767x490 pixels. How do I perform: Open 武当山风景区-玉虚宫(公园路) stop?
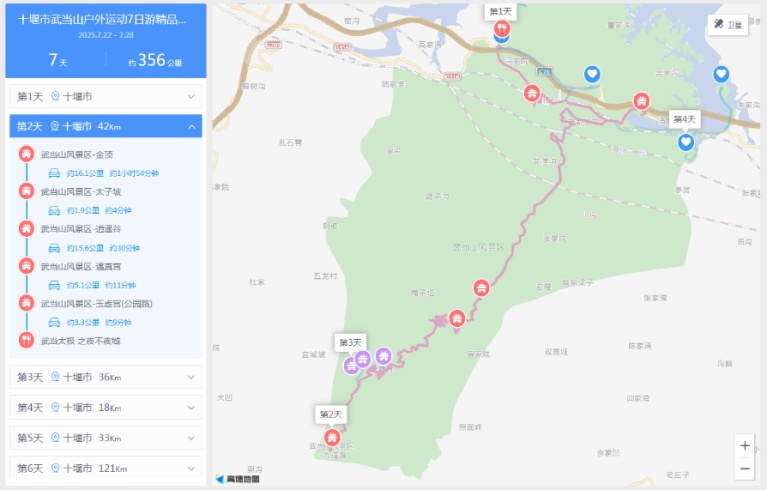coord(96,303)
